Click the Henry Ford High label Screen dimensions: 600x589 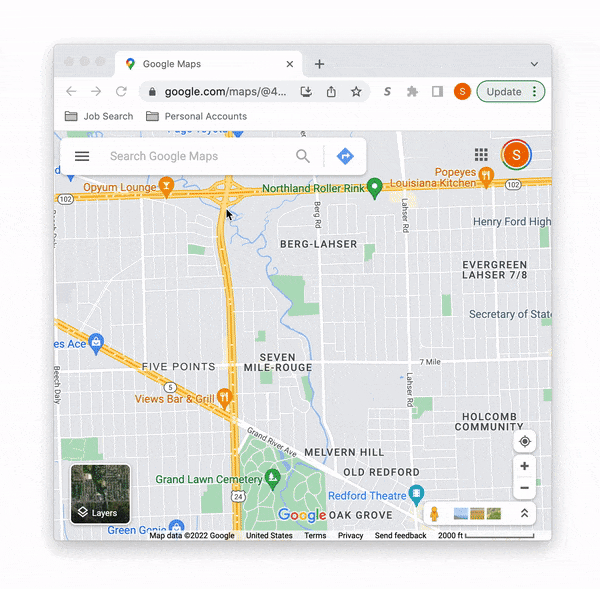point(512,222)
